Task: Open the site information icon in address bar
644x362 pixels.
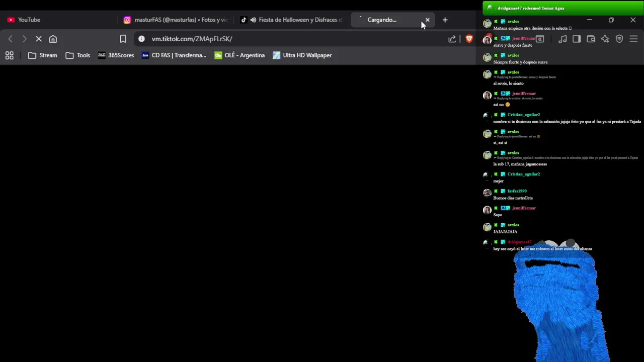Action: [x=141, y=39]
